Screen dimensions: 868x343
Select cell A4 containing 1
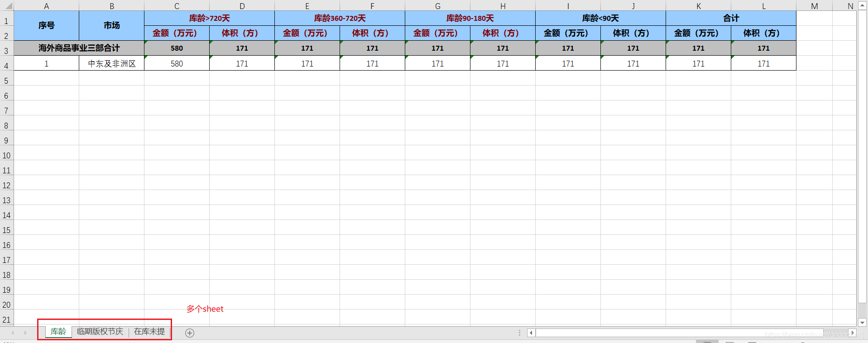[x=47, y=63]
